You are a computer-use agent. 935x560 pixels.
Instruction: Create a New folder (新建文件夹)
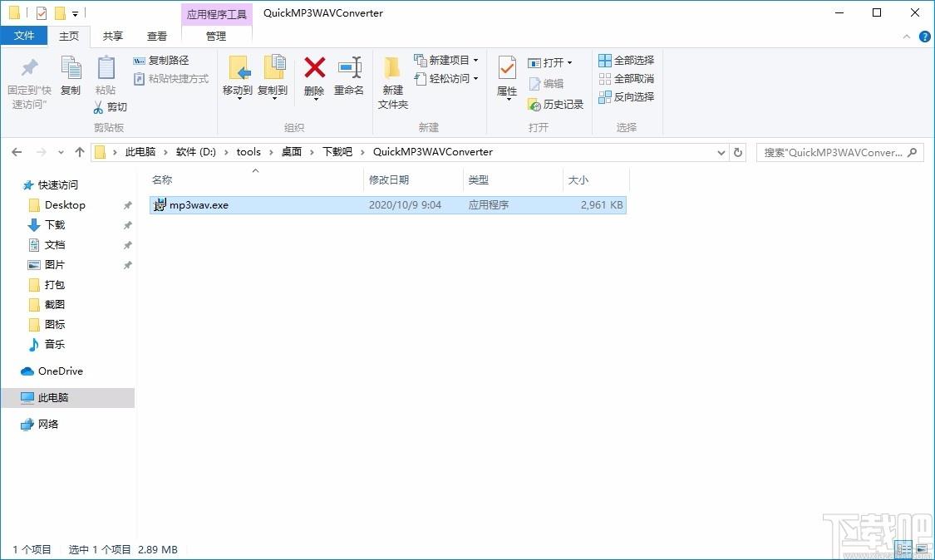(x=392, y=82)
